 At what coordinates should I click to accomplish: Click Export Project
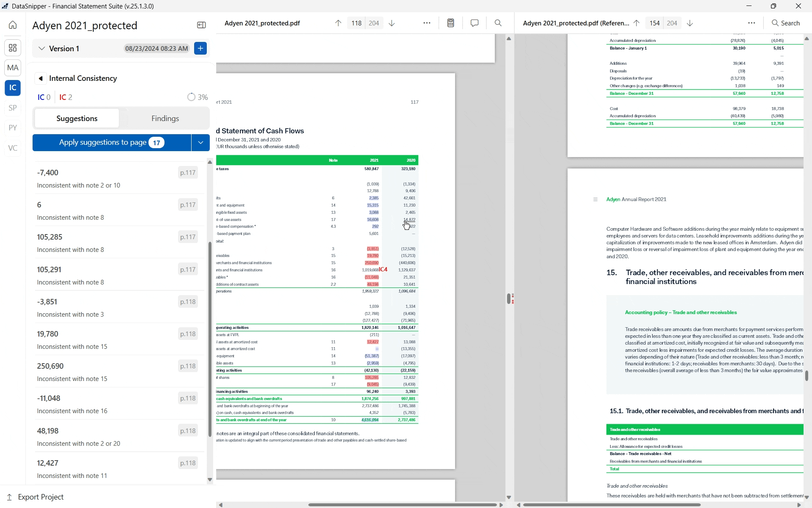point(40,497)
